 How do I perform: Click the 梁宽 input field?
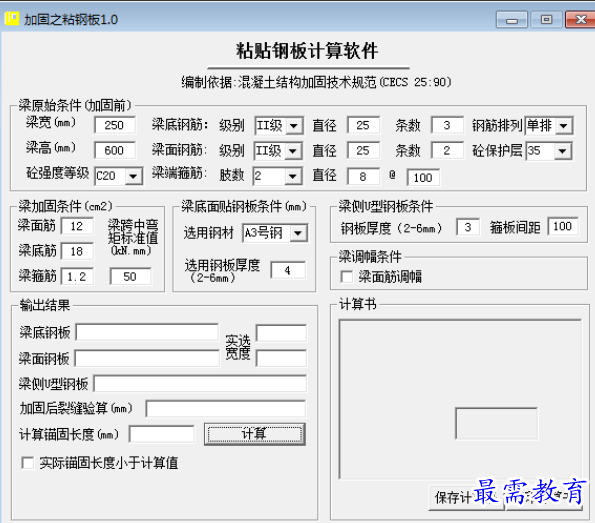115,125
